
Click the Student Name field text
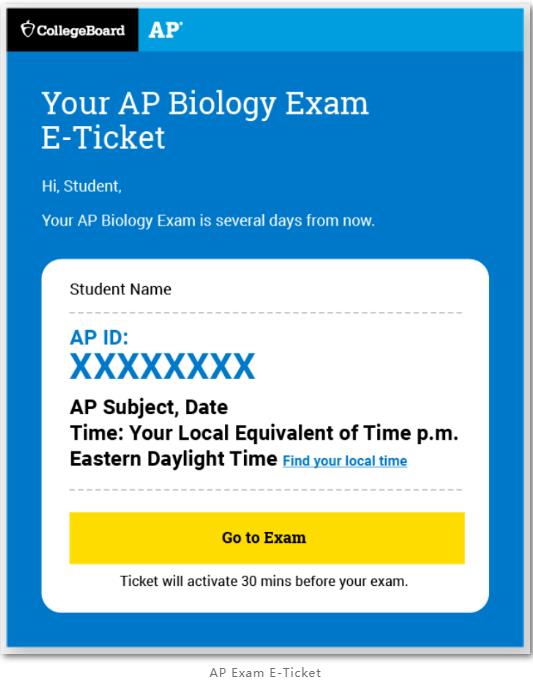121,289
